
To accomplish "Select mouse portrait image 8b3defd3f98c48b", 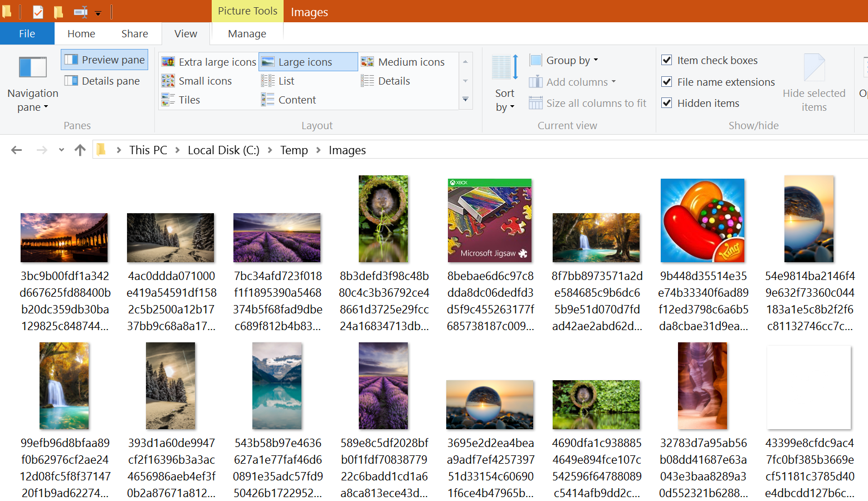I will click(x=383, y=219).
